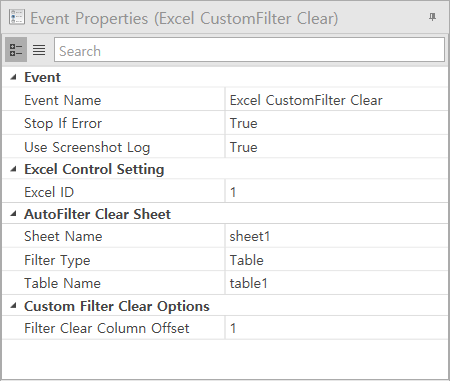Edit the Excel ID value
Screen dimensions: 450x381
pyautogui.click(x=336, y=192)
